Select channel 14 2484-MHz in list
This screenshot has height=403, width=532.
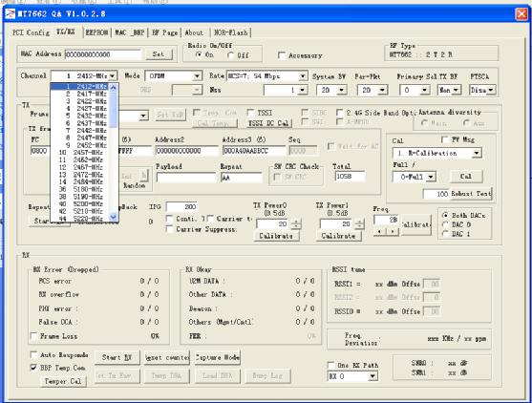80,181
